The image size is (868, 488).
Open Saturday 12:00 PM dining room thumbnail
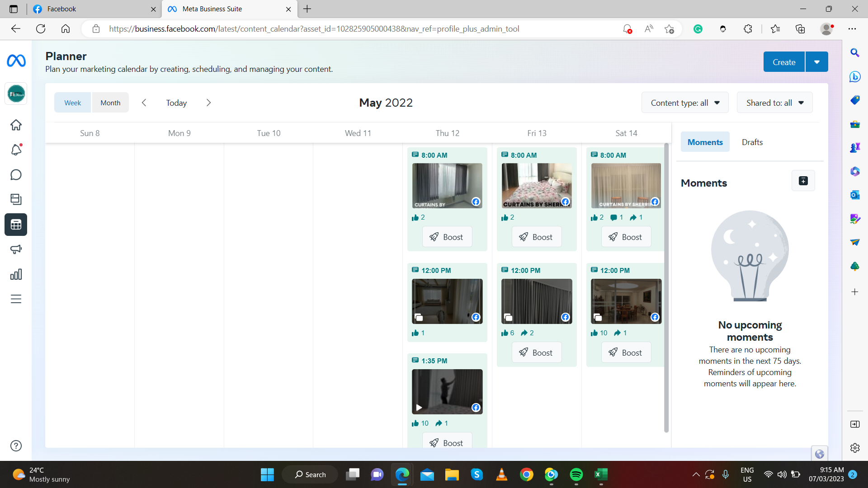click(x=626, y=301)
